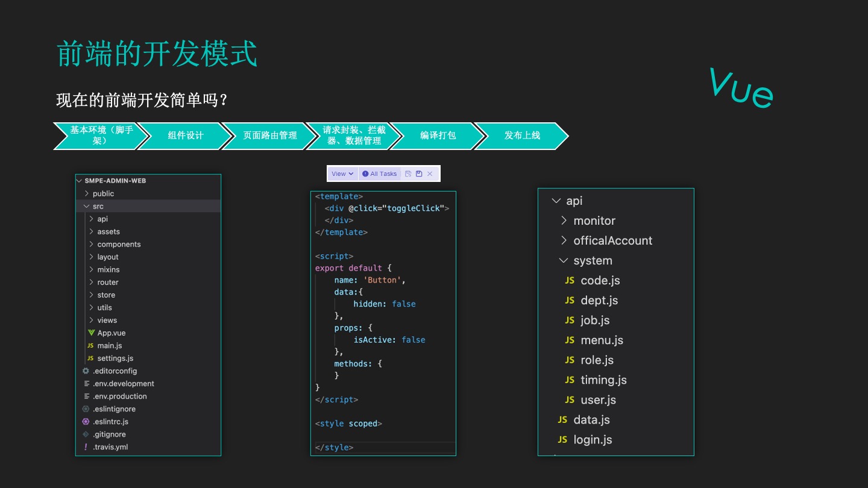
Task: Click the JS icon of login.js
Action: click(x=562, y=439)
